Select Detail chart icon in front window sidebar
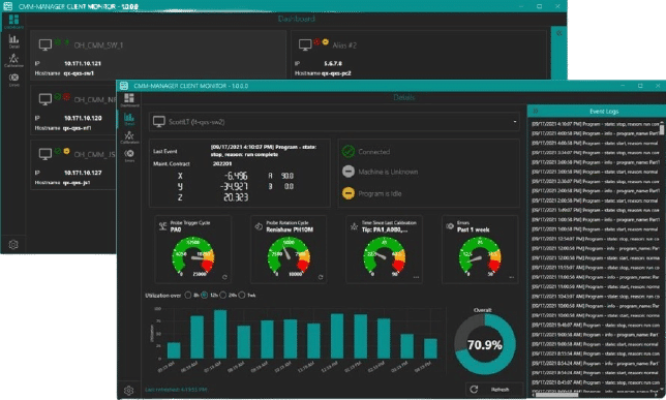This screenshot has width=666, height=400. (129, 118)
